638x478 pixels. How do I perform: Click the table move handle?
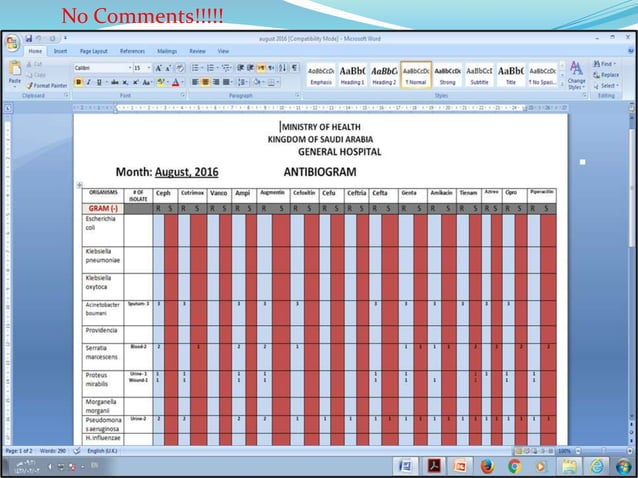click(79, 185)
